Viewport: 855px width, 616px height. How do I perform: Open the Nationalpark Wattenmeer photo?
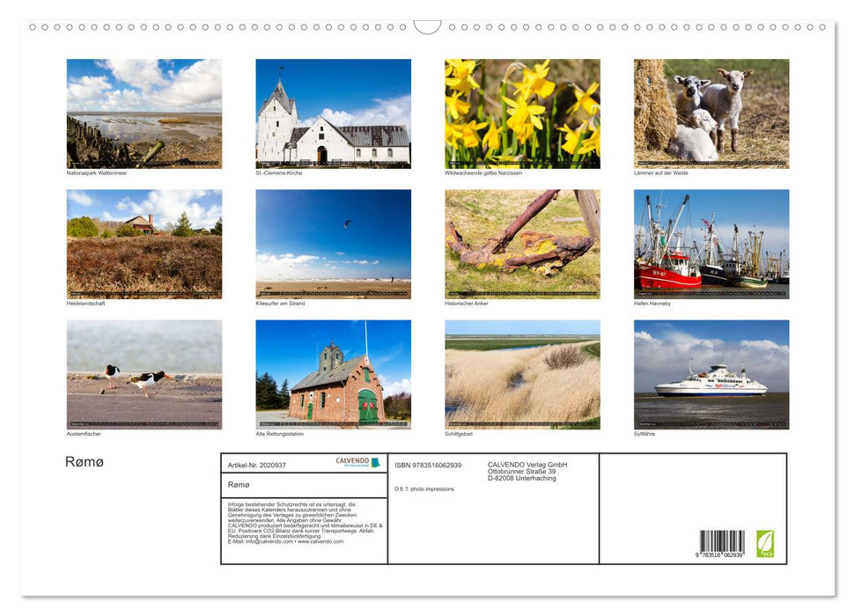(x=144, y=114)
